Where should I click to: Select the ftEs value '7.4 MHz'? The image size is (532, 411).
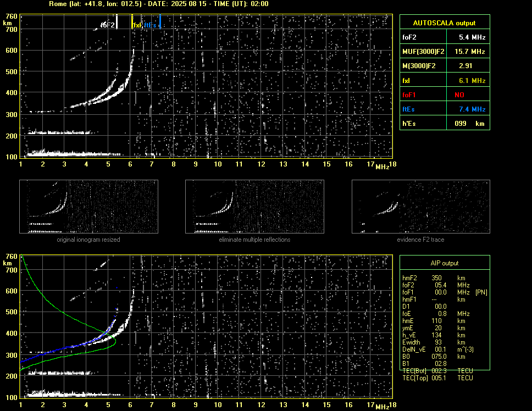(472, 109)
